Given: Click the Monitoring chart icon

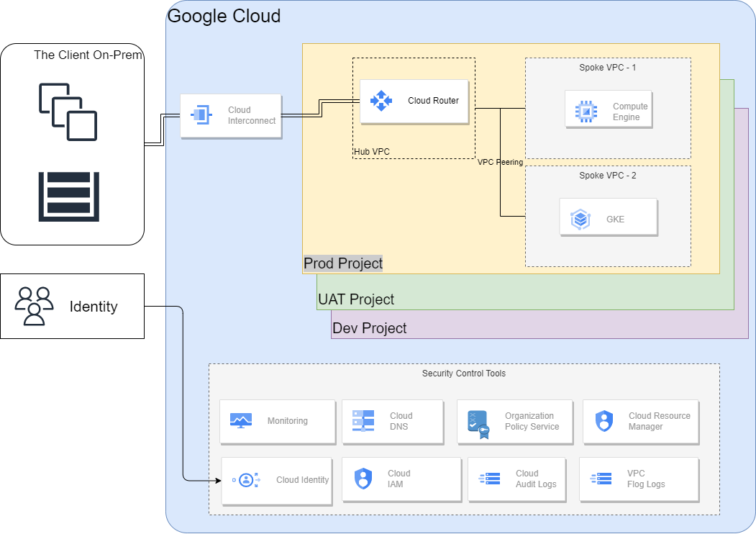Looking at the screenshot, I should (x=240, y=420).
